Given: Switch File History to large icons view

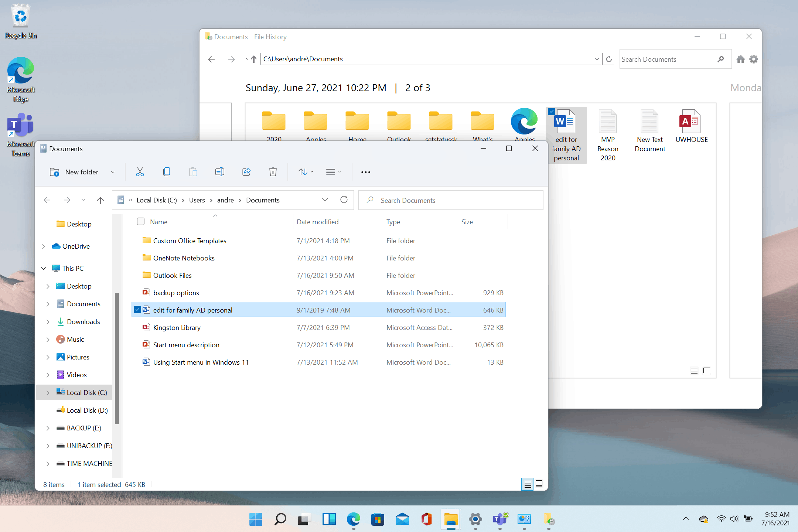Looking at the screenshot, I should pos(707,371).
